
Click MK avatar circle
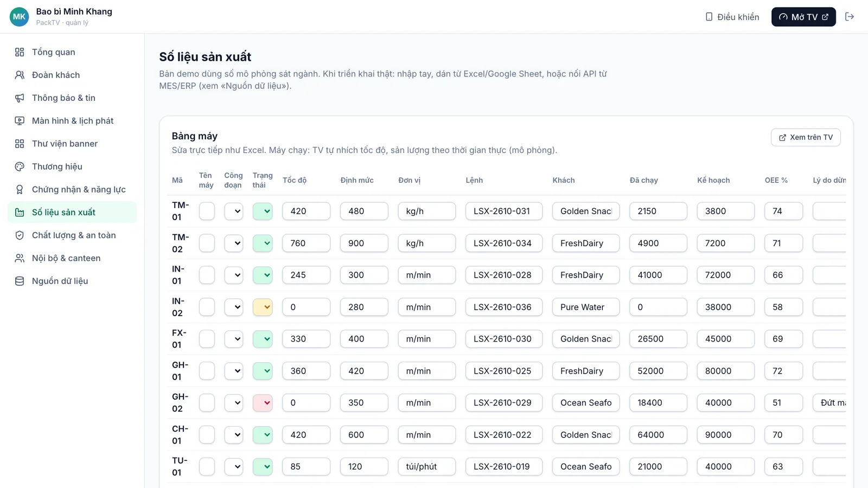pos(20,17)
